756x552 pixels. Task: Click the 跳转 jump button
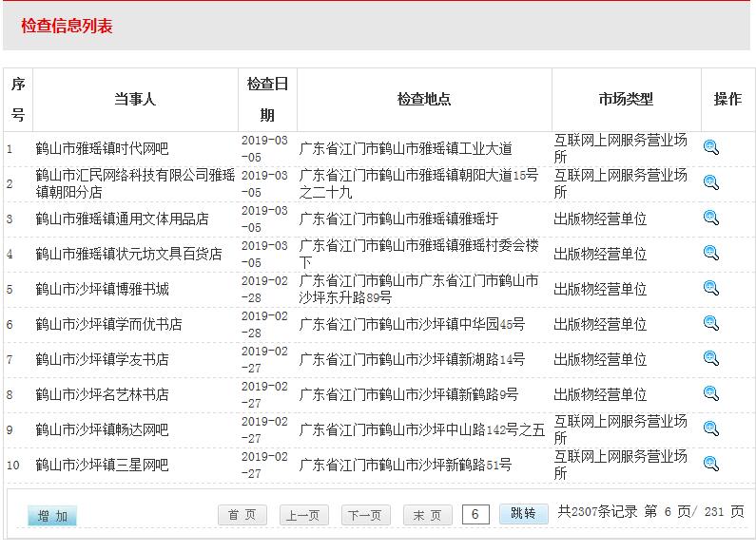click(x=523, y=514)
